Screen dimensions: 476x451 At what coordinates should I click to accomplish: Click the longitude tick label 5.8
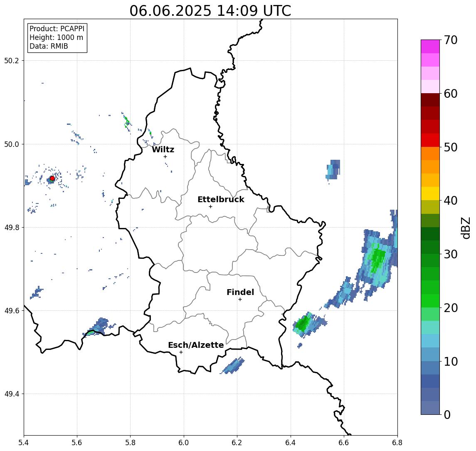click(x=130, y=443)
